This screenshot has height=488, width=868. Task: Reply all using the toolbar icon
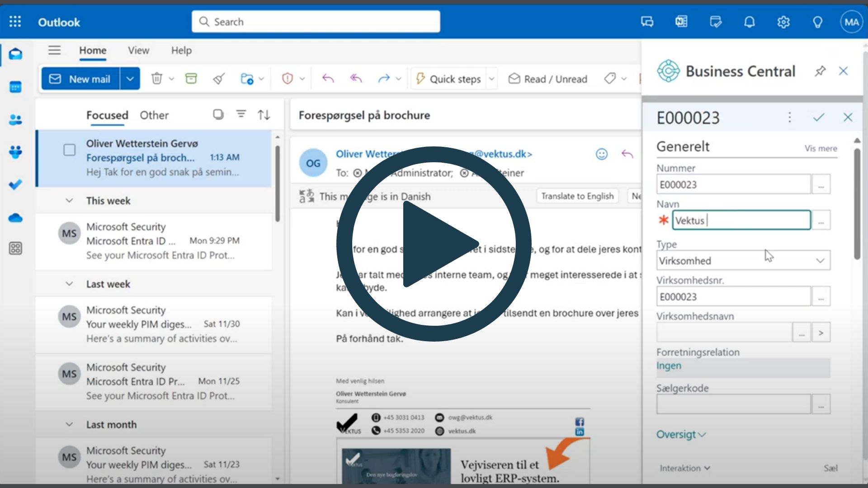[x=356, y=79]
